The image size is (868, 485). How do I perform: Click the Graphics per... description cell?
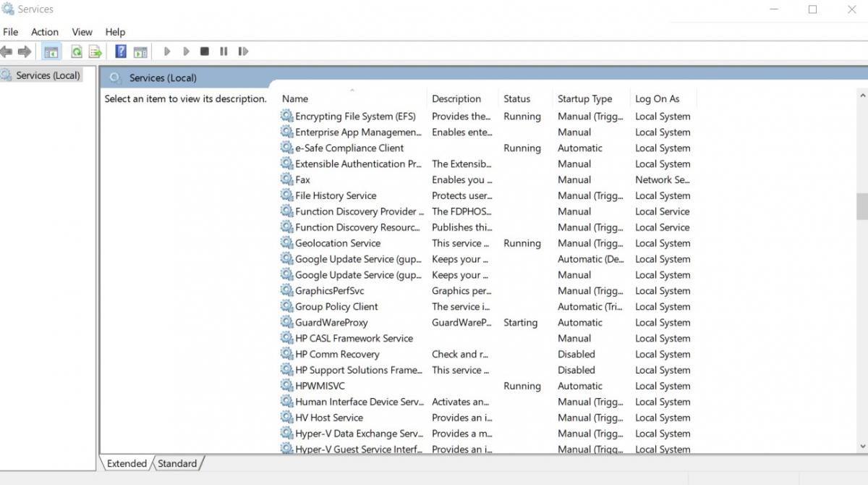point(461,291)
